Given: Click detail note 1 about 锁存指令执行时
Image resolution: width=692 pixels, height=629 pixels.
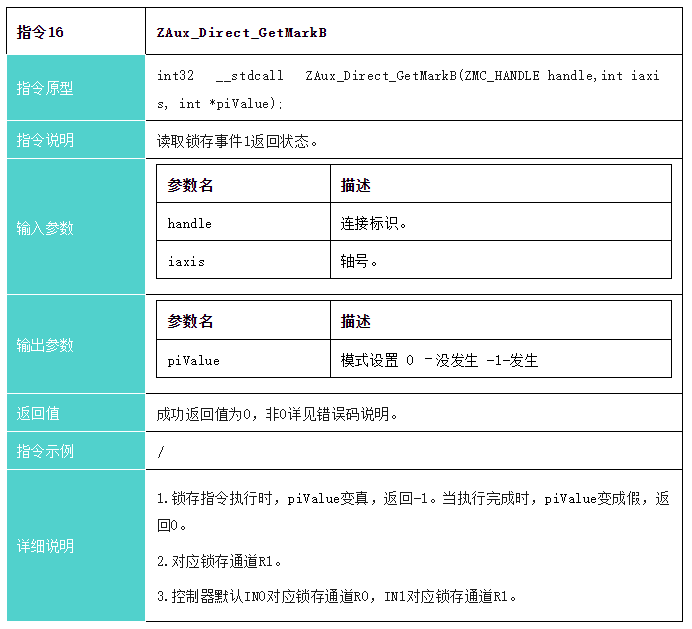Looking at the screenshot, I should [413, 512].
